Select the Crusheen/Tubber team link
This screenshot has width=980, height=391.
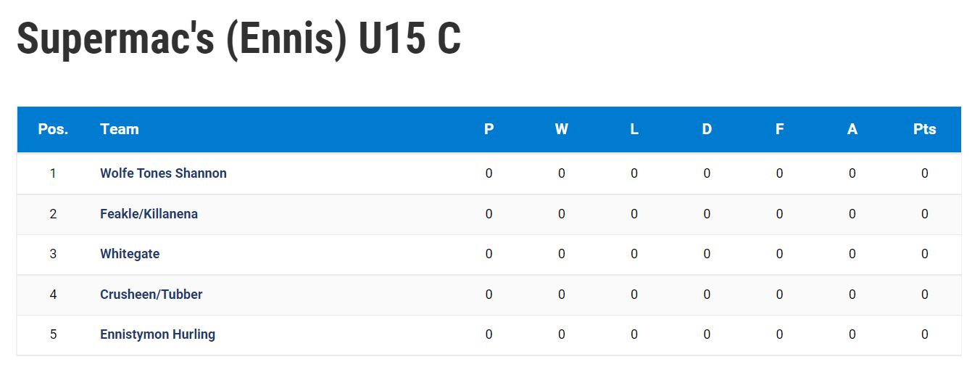tap(151, 295)
